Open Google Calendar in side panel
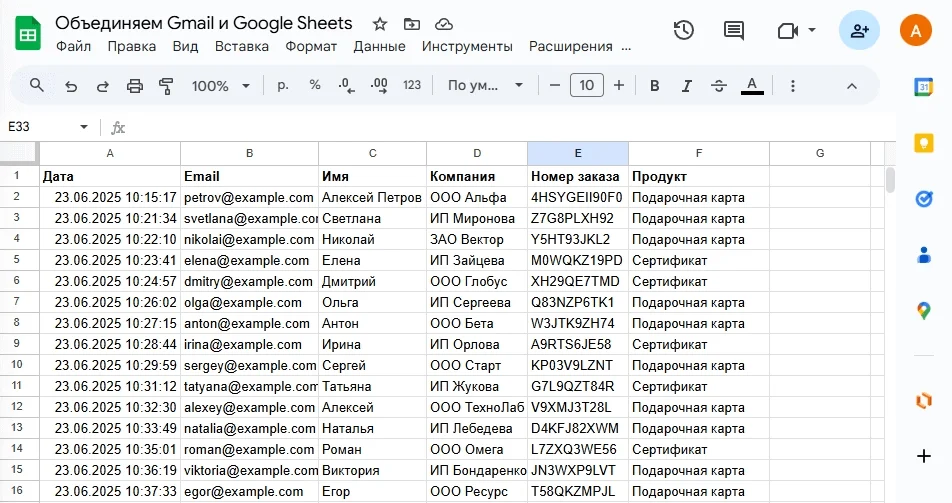This screenshot has height=503, width=952. (x=924, y=87)
